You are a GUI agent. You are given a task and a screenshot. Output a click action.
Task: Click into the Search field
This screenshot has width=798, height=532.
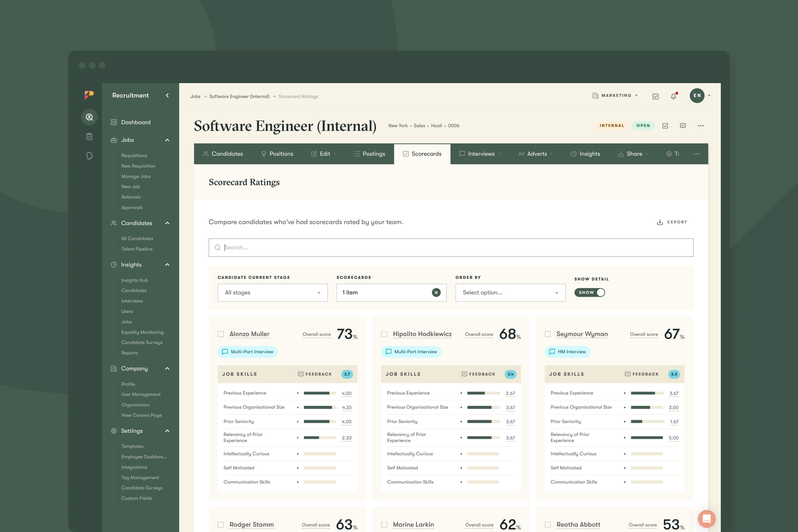pyautogui.click(x=451, y=248)
